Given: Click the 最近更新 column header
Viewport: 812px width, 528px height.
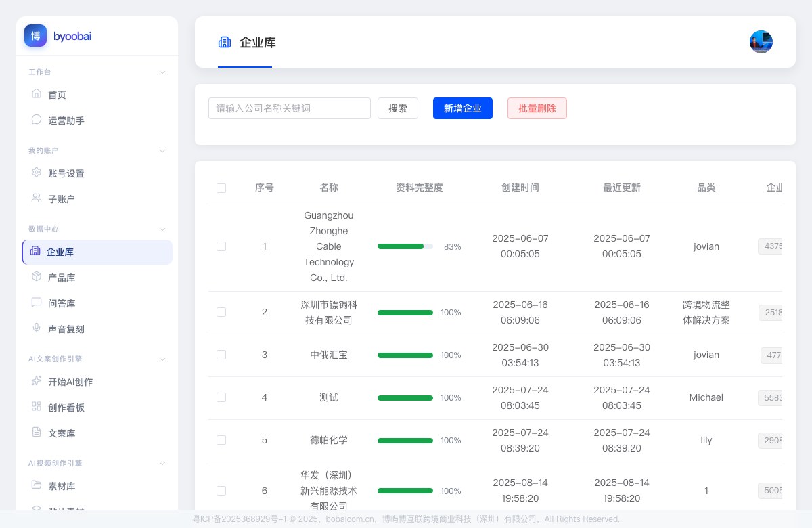Looking at the screenshot, I should pos(622,188).
